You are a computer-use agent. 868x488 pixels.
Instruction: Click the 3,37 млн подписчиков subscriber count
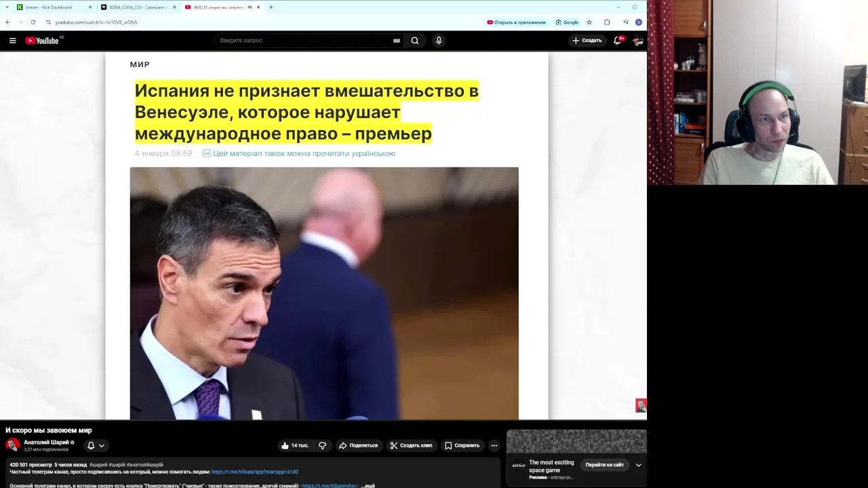[46, 449]
